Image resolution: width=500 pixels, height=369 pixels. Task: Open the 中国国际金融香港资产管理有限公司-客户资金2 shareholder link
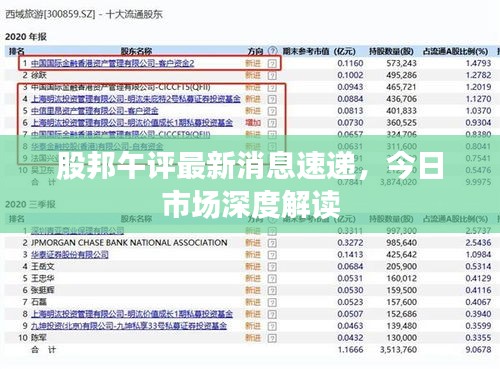[x=112, y=63]
